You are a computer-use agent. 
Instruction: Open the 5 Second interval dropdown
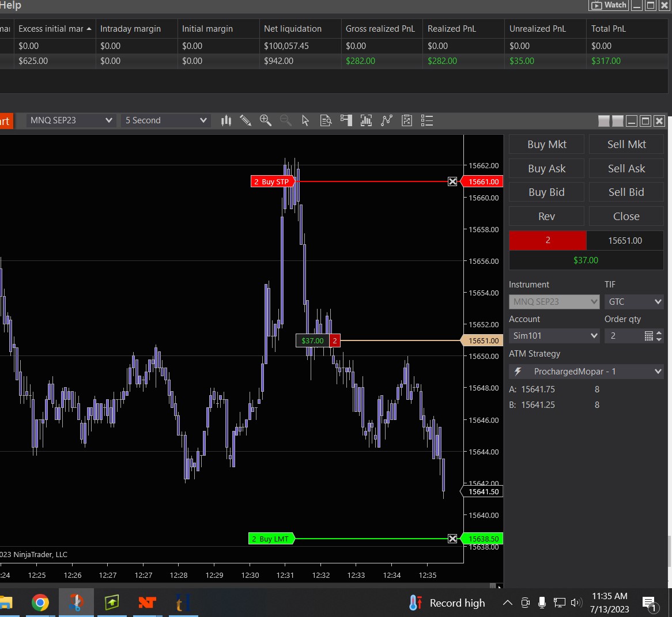pos(165,120)
